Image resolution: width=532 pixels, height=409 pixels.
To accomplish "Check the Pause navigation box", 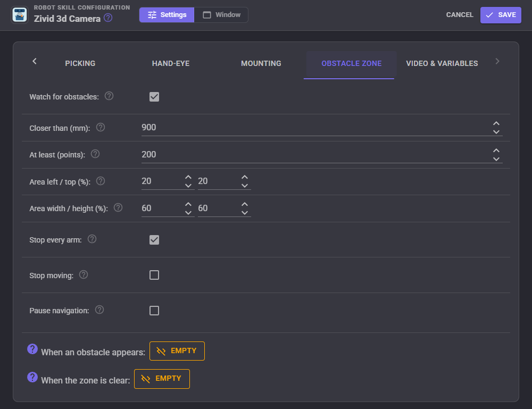I will pos(154,311).
